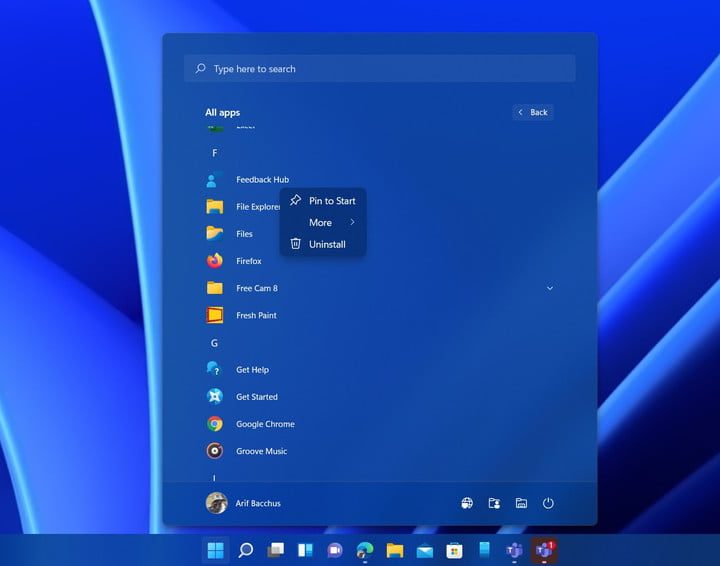Click the Type here to search box
The image size is (720, 566).
[380, 69]
